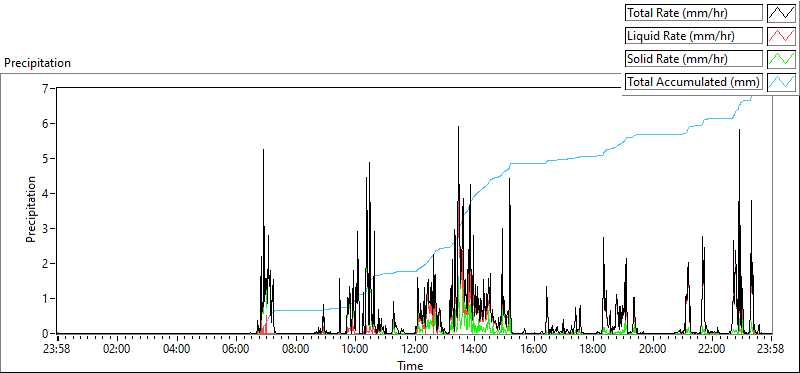Image resolution: width=800 pixels, height=373 pixels.
Task: Click the Liquid Rate red plot icon
Action: 782,36
